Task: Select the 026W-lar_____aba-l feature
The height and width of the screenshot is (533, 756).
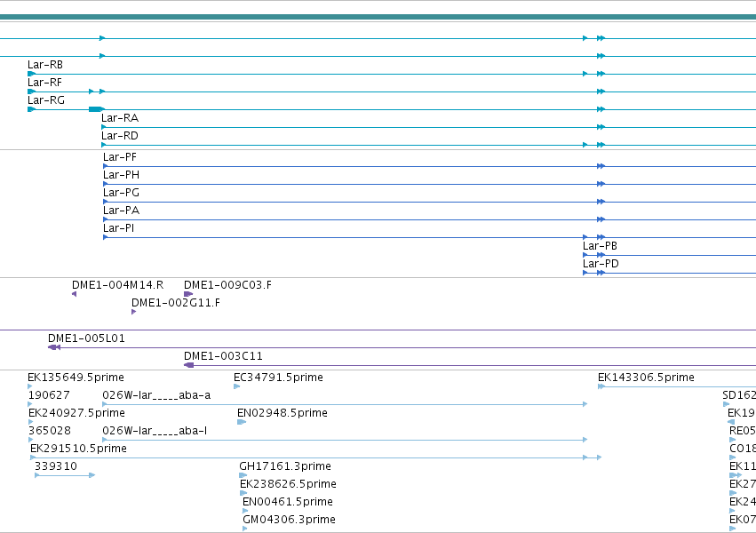Action: point(155,432)
